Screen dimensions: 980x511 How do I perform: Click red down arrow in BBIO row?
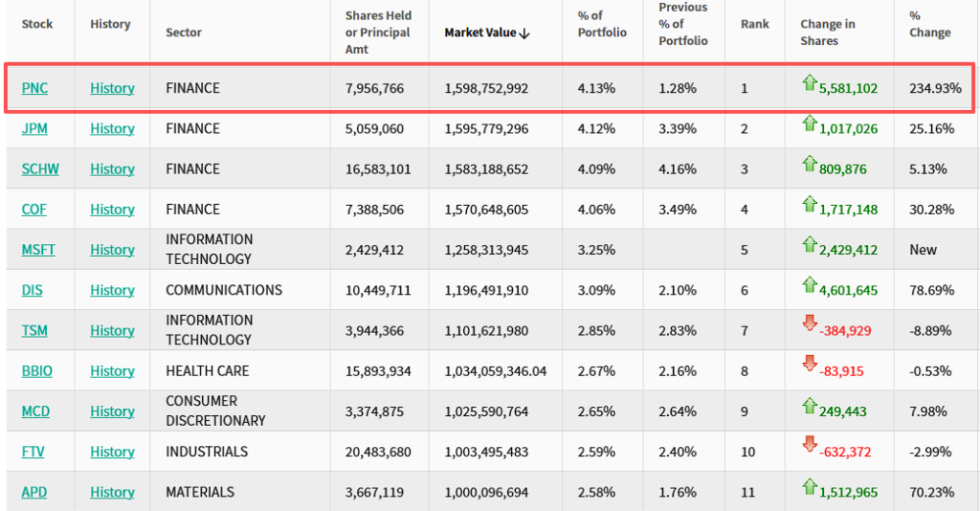click(809, 366)
